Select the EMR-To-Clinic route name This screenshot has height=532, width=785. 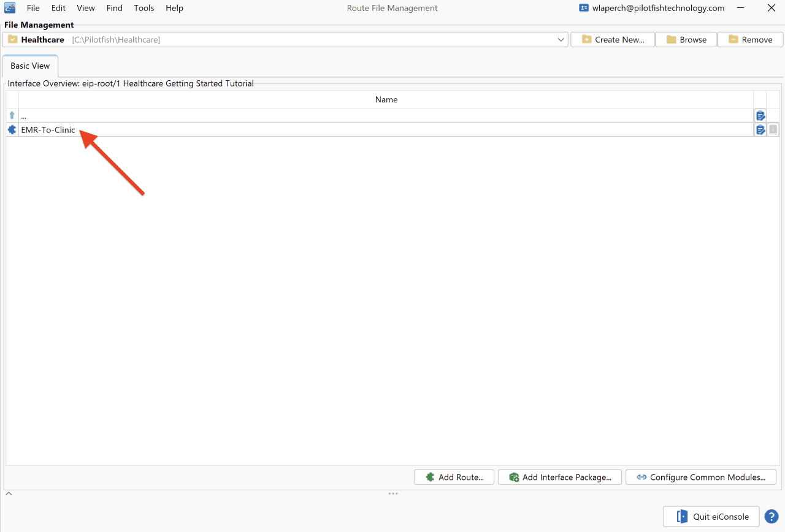click(48, 130)
